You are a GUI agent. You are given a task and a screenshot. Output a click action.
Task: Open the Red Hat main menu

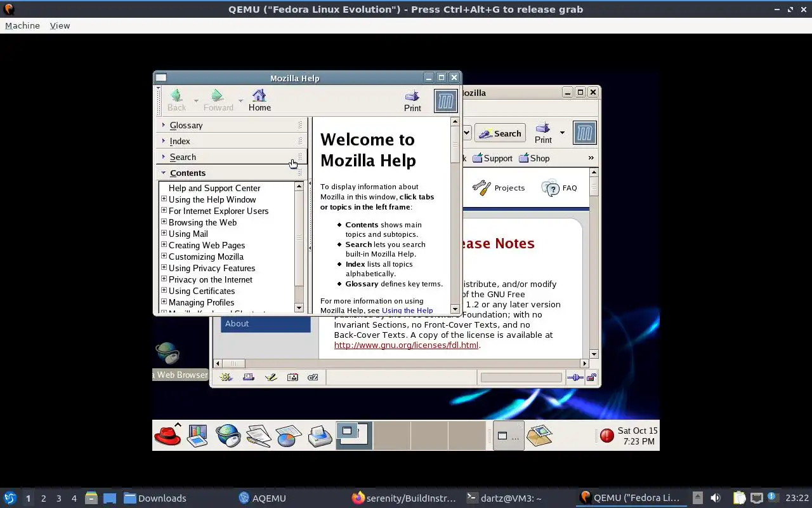tap(168, 436)
